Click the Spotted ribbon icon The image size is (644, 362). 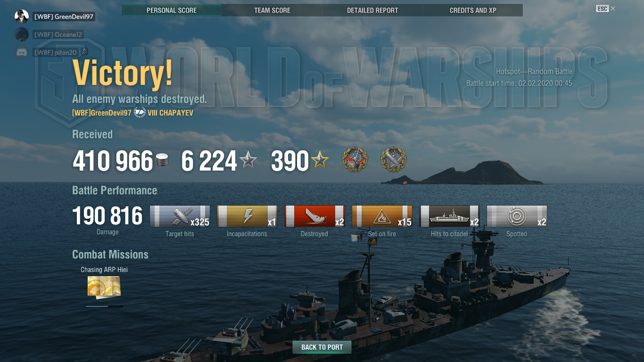click(x=517, y=216)
